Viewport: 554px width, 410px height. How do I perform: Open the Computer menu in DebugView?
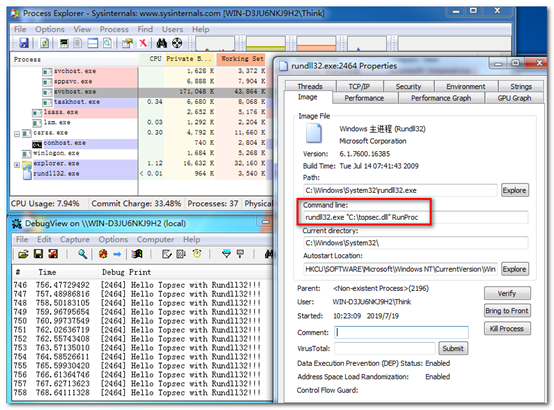click(x=155, y=239)
